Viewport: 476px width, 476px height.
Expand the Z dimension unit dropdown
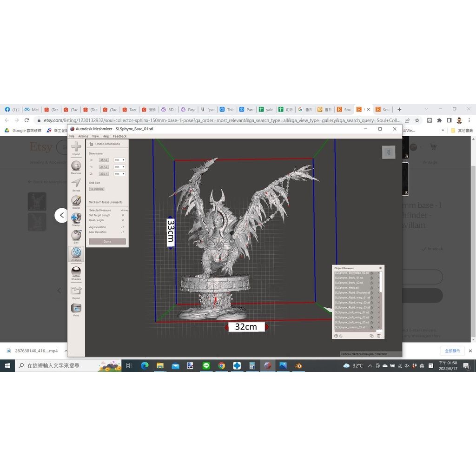[120, 174]
